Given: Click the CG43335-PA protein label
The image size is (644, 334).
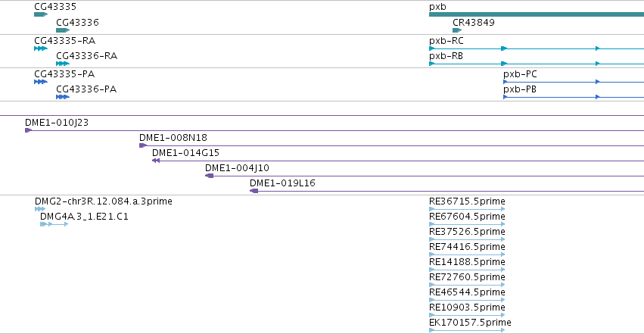Looking at the screenshot, I should point(64,74).
